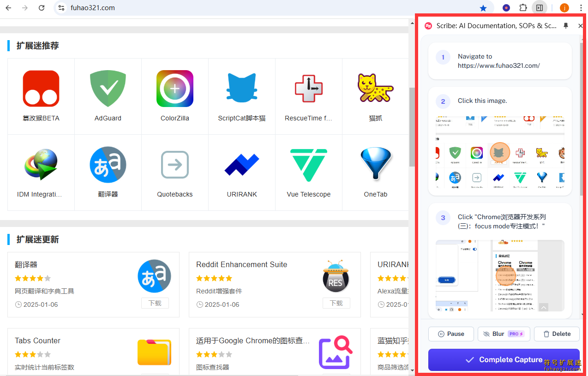This screenshot has width=588, height=376.
Task: Select the "Click this image." step text
Action: pos(482,101)
